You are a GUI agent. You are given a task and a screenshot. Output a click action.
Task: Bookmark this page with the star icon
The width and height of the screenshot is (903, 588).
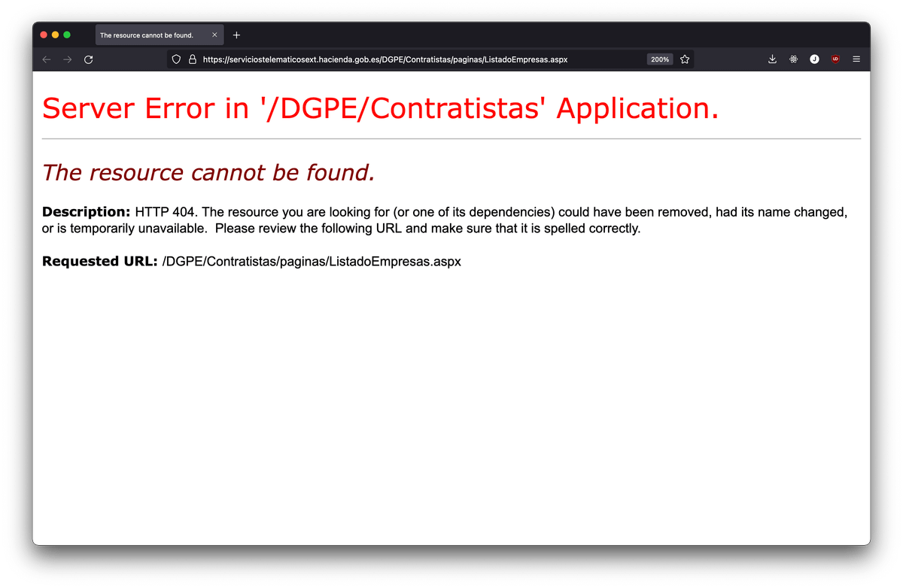[685, 59]
